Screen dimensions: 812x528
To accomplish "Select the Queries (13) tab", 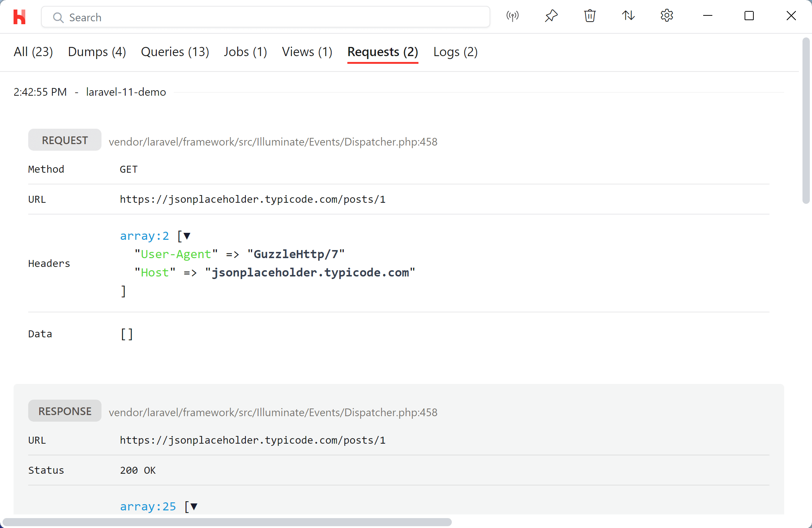I will click(174, 51).
